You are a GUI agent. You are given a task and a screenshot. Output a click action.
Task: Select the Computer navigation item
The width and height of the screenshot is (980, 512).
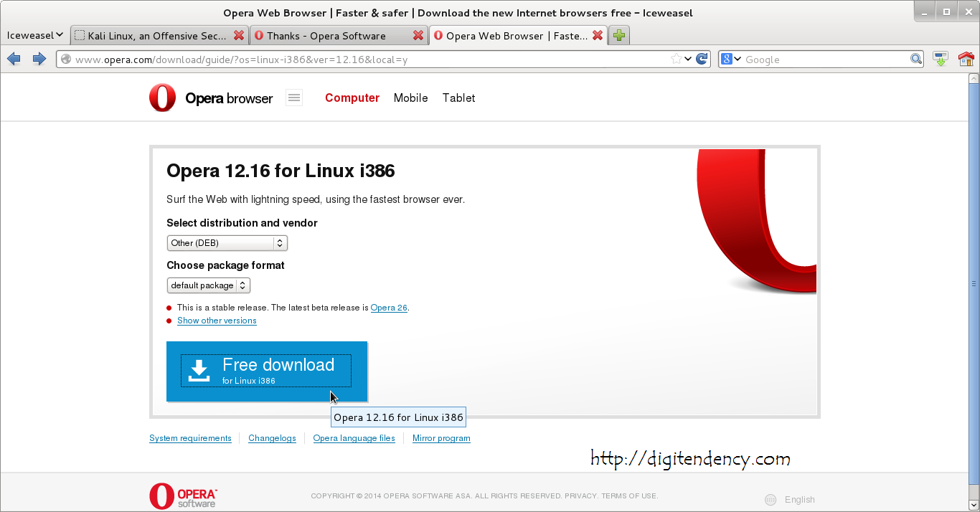pyautogui.click(x=352, y=98)
